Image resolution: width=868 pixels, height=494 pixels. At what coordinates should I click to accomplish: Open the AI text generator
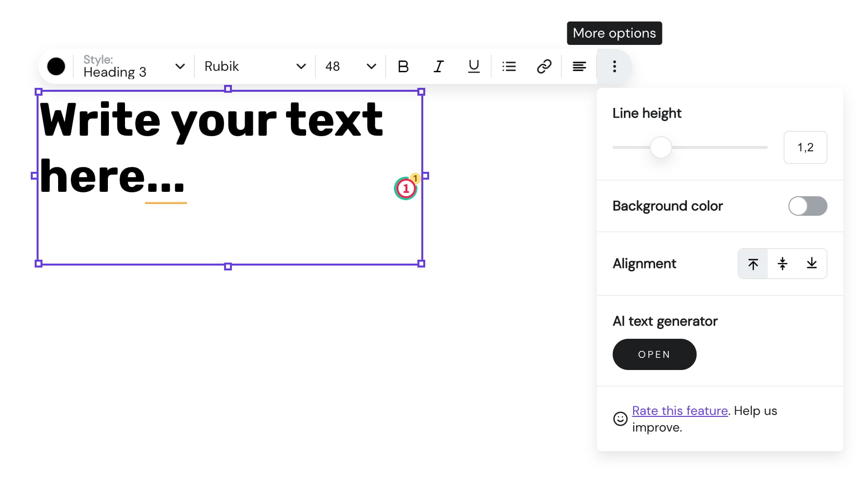(654, 354)
